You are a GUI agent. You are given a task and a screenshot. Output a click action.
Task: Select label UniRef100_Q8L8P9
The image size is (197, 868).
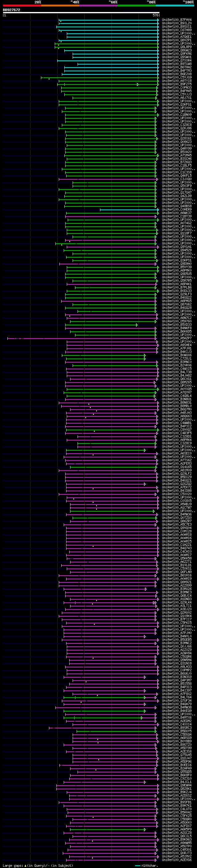tap(177, 47)
